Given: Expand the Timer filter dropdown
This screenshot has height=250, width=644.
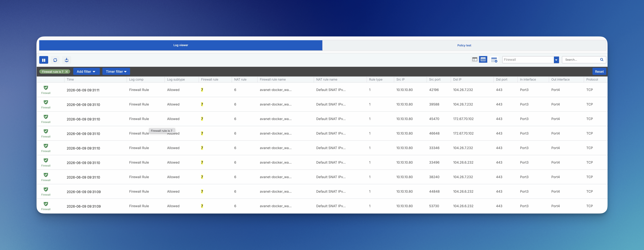Looking at the screenshot, I should (x=116, y=71).
